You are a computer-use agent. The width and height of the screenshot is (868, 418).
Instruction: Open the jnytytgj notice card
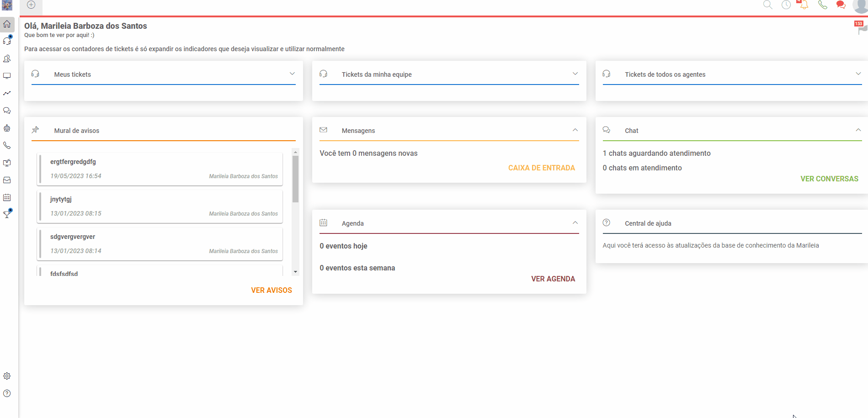point(160,206)
